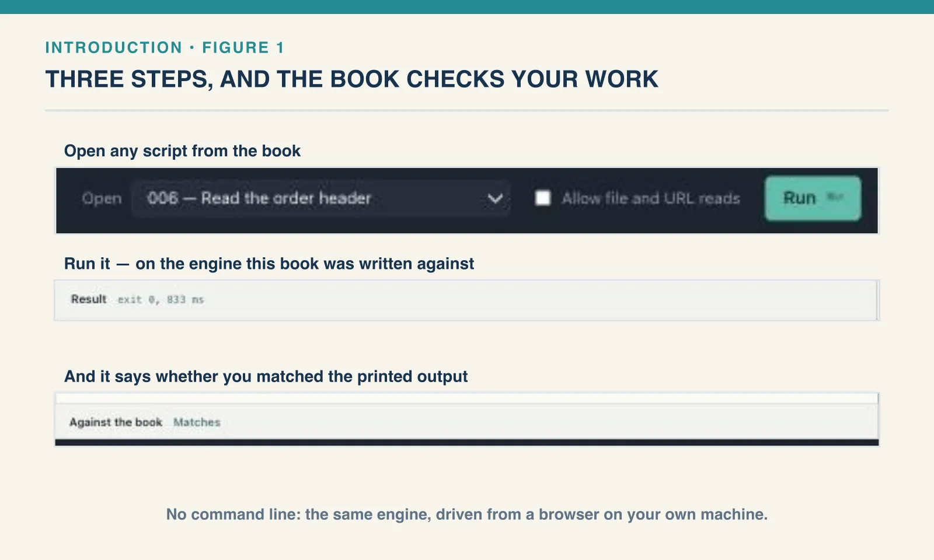Click the 'No command line' caption at bottom
This screenshot has height=560, width=934.
click(467, 514)
